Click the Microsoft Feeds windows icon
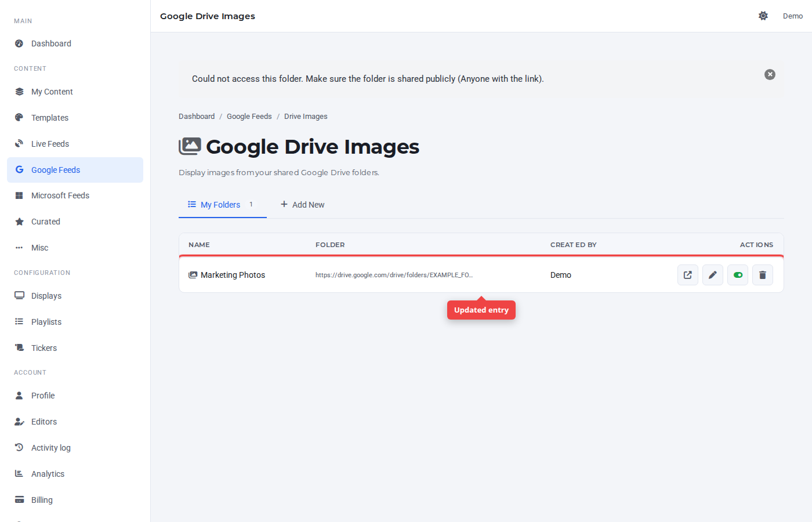The height and width of the screenshot is (522, 812). (x=19, y=195)
